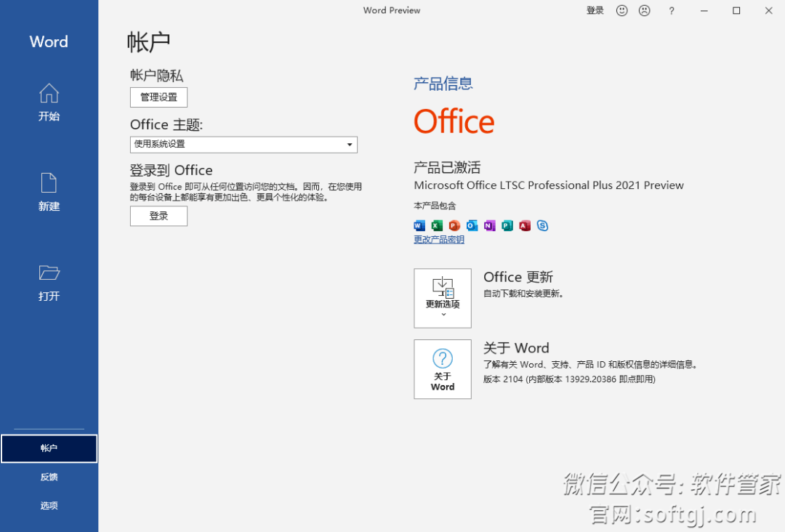Click the 管理设置 button under 帐户隐私

tap(158, 97)
